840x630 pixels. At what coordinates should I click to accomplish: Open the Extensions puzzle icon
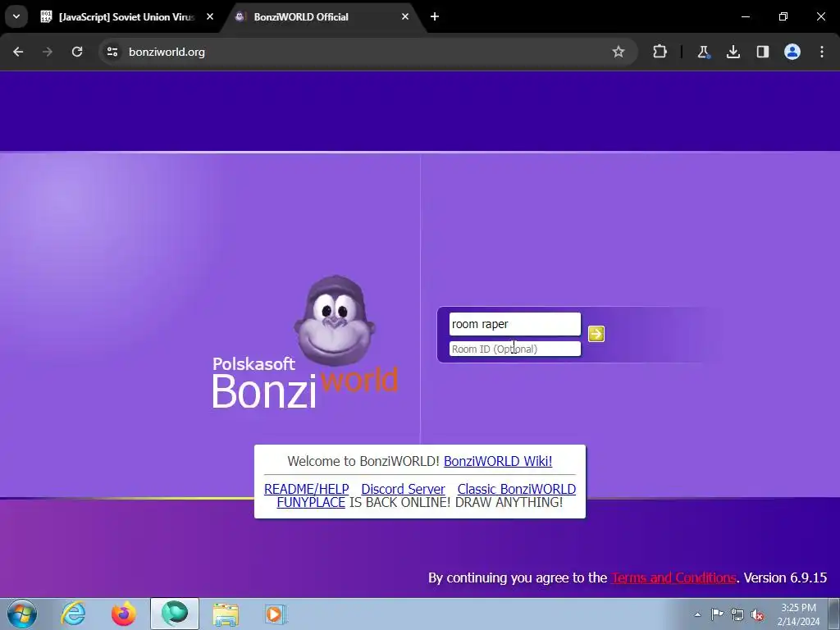click(660, 52)
